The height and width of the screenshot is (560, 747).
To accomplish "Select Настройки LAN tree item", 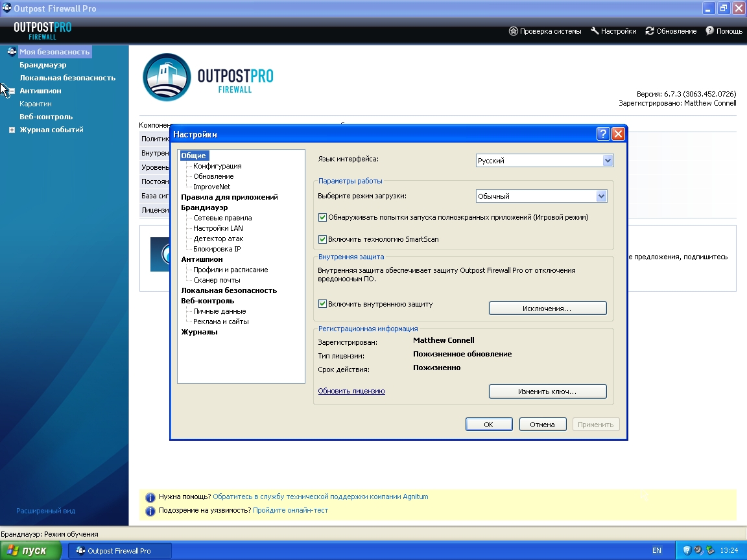I will pos(218,229).
